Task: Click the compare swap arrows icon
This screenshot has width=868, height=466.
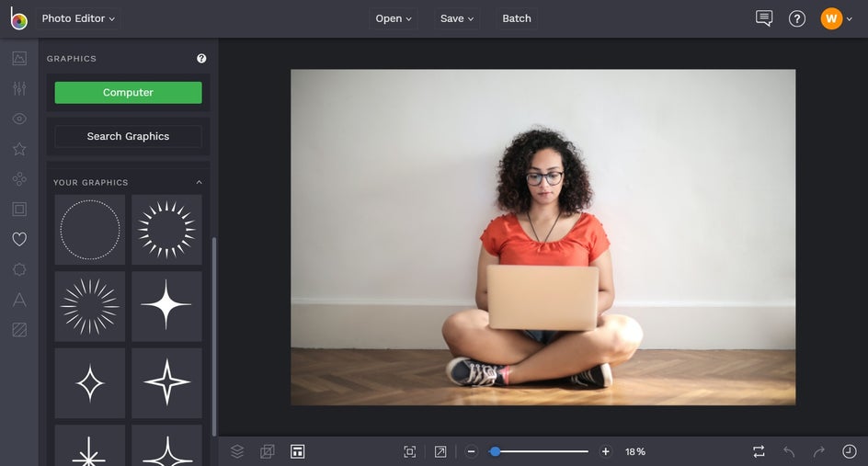Action: click(x=759, y=451)
